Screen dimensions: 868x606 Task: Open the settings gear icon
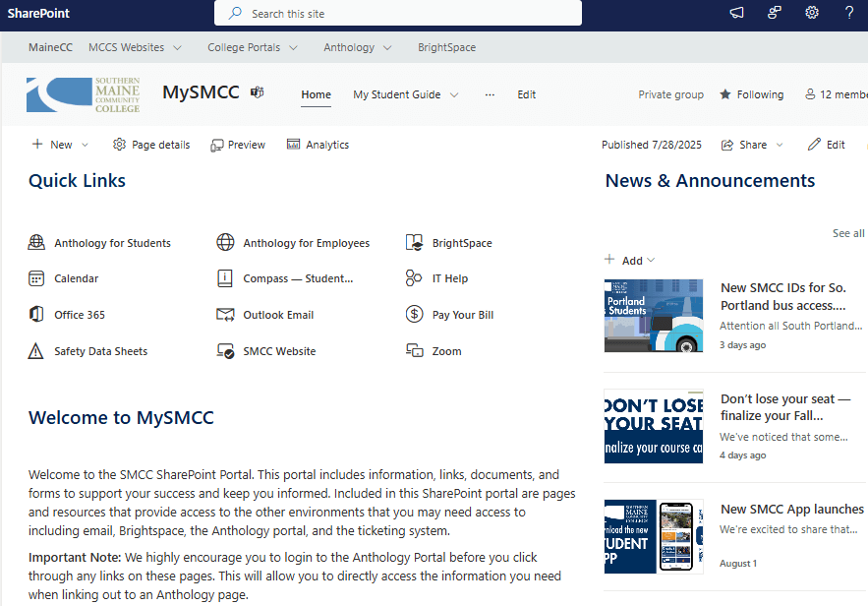tap(812, 13)
